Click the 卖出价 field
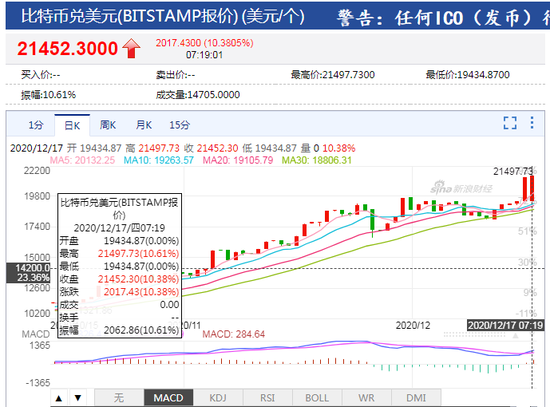Viewport: 550px width, 407px height. click(x=175, y=75)
